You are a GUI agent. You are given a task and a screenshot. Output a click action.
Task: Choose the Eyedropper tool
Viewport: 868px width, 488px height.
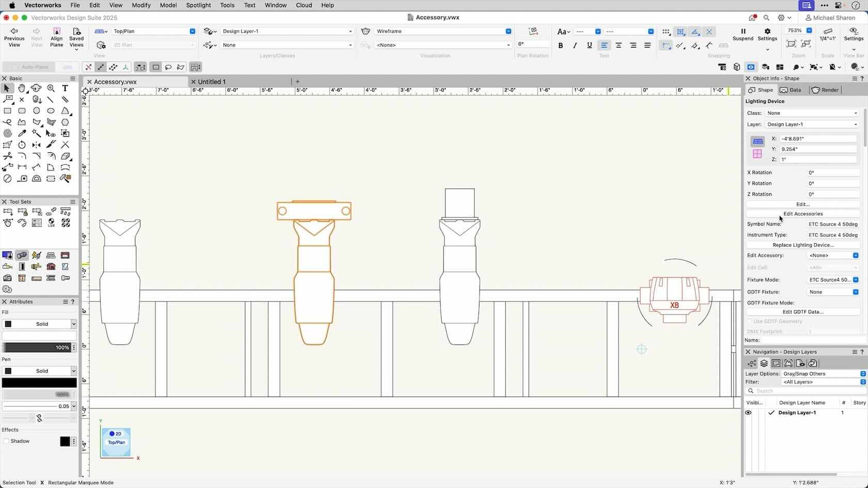(x=22, y=134)
